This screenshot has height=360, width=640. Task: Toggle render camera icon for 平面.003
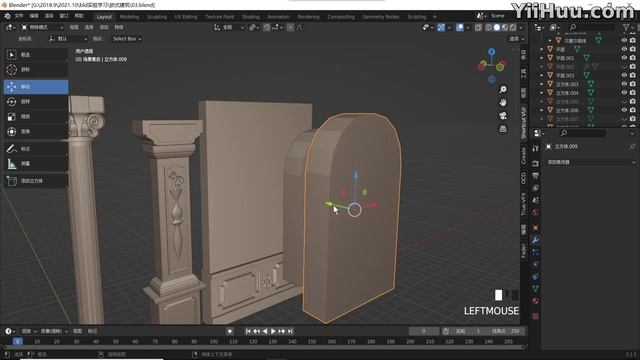633,76
